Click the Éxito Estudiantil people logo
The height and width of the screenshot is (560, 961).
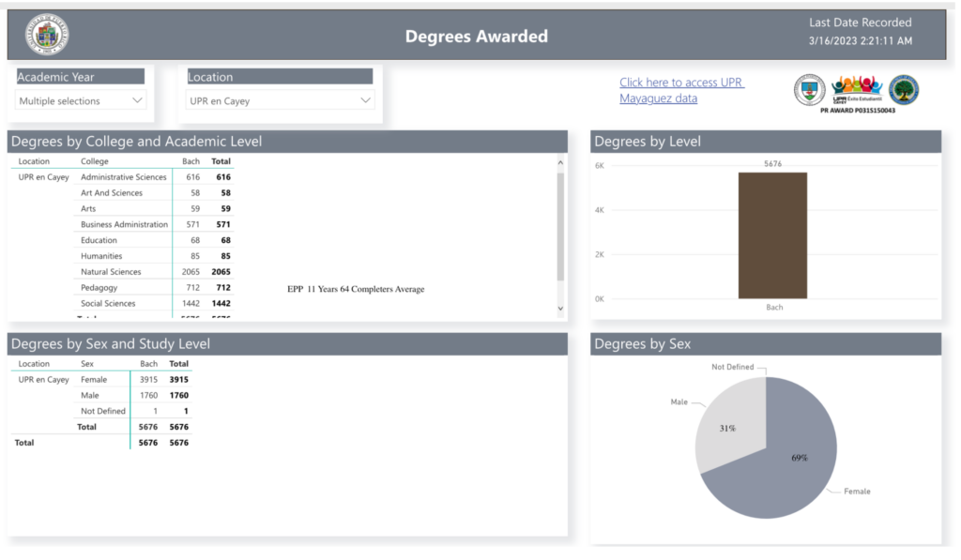tap(856, 89)
